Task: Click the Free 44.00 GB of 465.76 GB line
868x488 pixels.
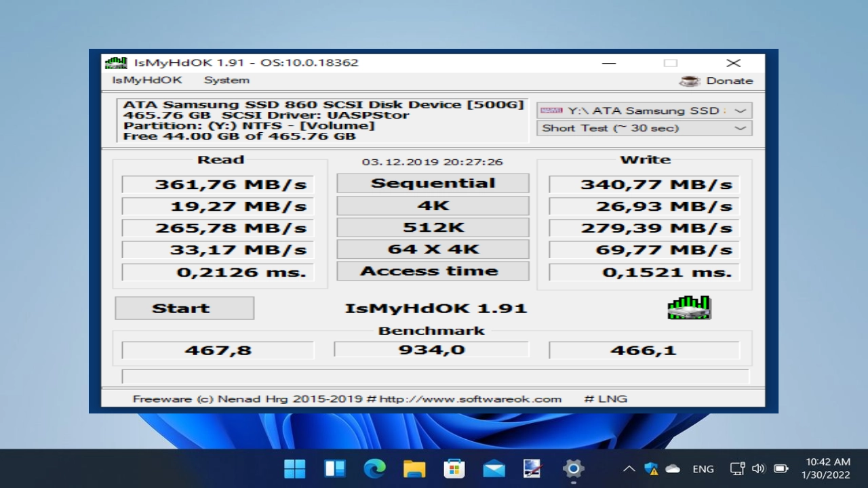Action: pyautogui.click(x=239, y=136)
